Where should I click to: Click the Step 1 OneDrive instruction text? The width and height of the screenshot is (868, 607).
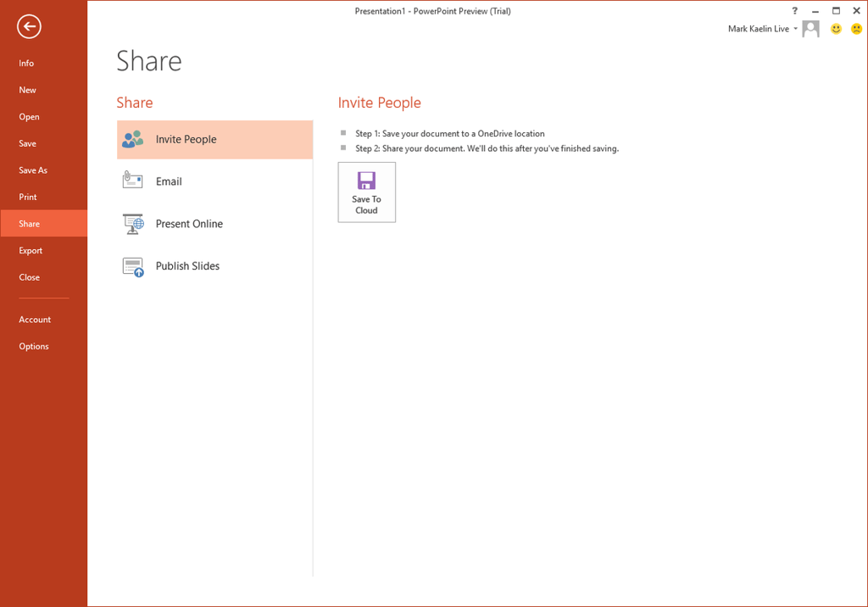(x=450, y=133)
